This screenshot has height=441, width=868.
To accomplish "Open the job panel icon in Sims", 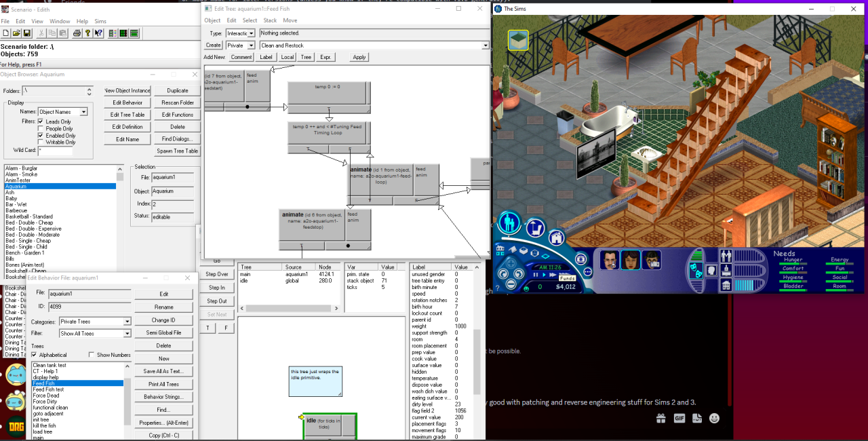I will pyautogui.click(x=726, y=271).
